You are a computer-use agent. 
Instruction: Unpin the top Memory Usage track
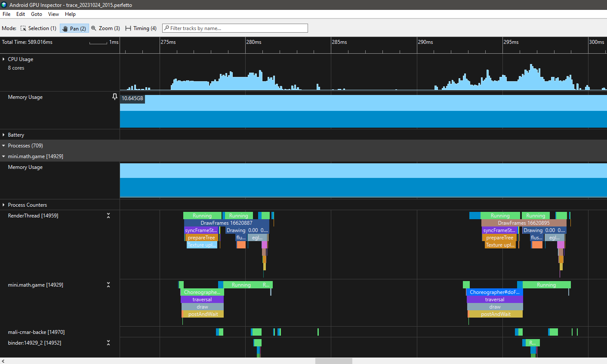point(114,97)
